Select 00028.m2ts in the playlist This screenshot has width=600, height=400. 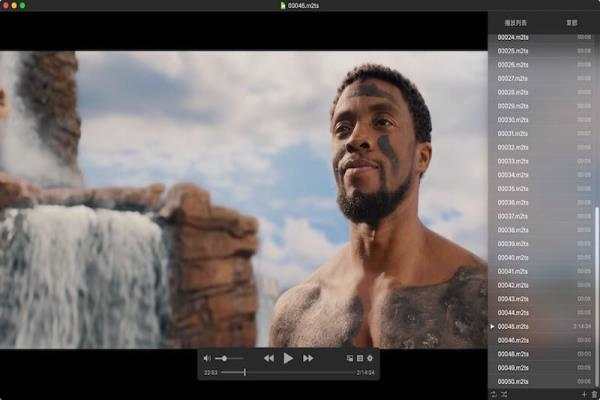[541, 92]
